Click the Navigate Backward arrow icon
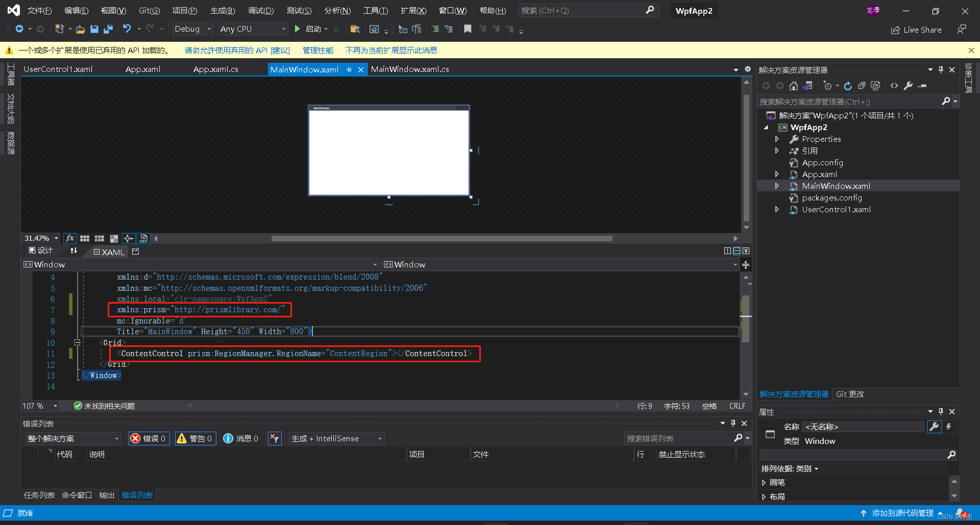980x525 pixels. tap(19, 29)
